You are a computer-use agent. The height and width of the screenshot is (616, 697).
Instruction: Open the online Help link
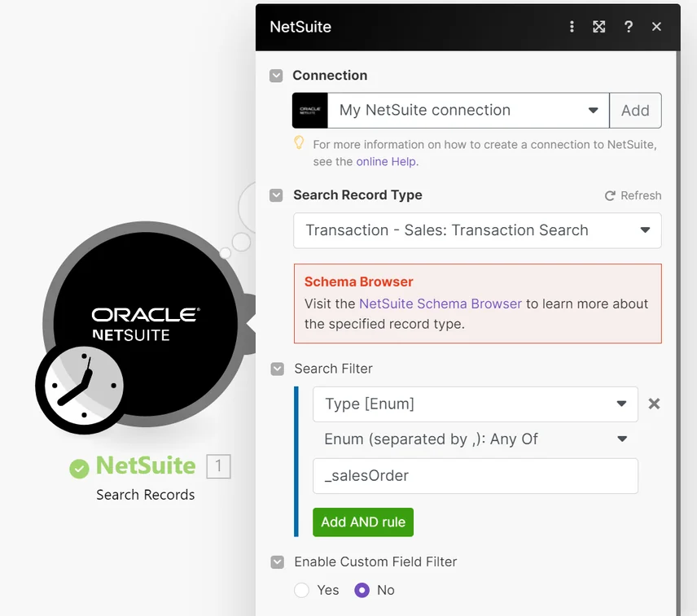pos(387,162)
